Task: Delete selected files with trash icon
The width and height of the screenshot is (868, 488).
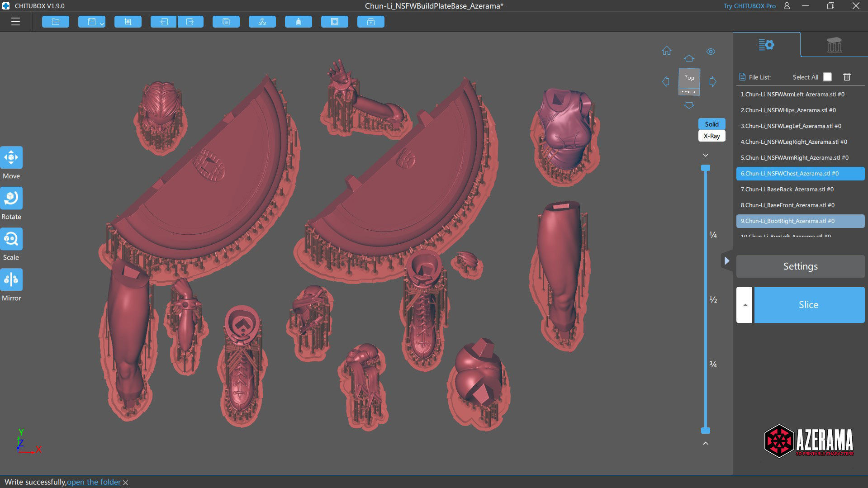Action: tap(847, 77)
